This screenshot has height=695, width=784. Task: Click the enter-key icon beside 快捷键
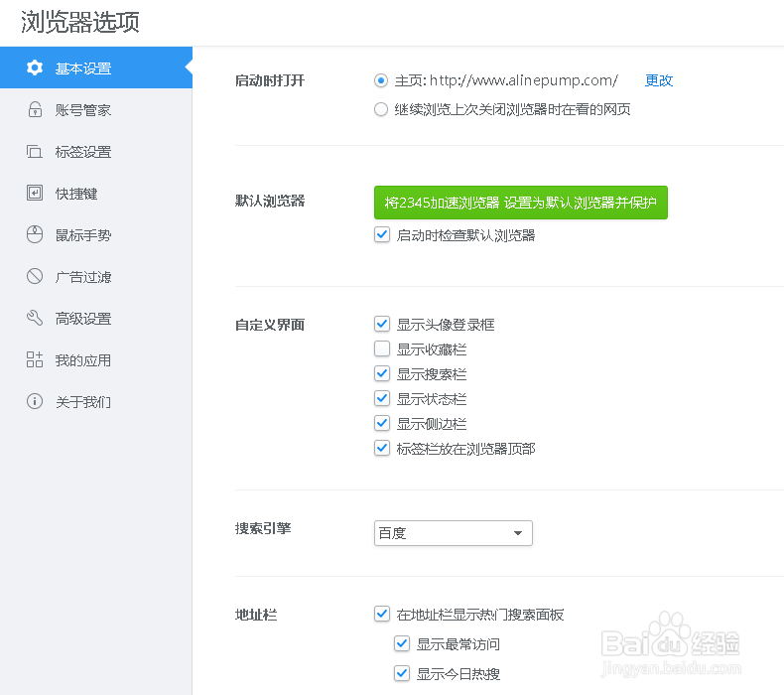[35, 193]
